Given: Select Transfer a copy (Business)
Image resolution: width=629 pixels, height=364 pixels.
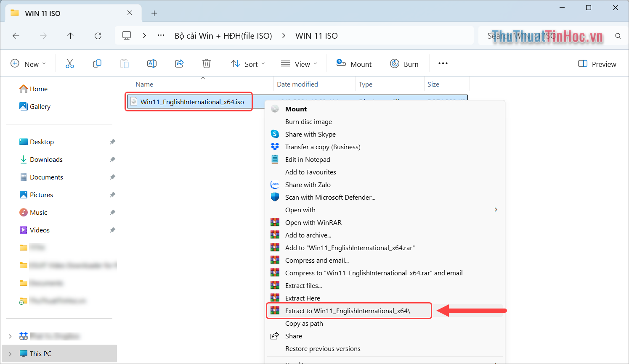Looking at the screenshot, I should (x=385, y=147).
